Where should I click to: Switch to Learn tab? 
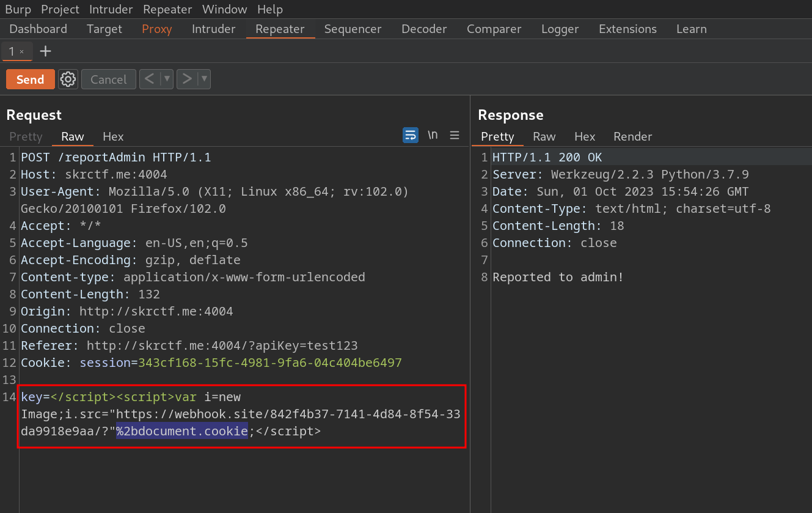click(692, 29)
